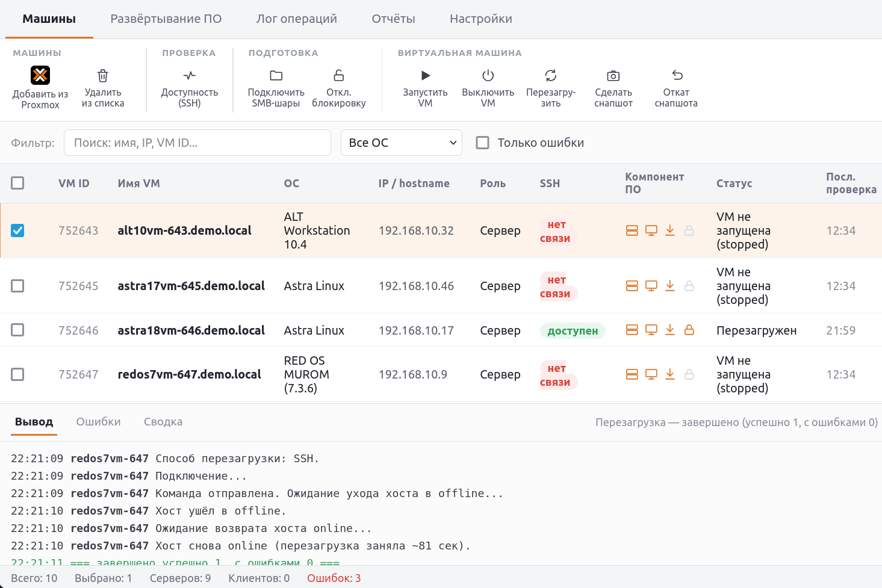The height and width of the screenshot is (588, 882).
Task: Click the unlock icon to disable locking
Action: point(339,75)
